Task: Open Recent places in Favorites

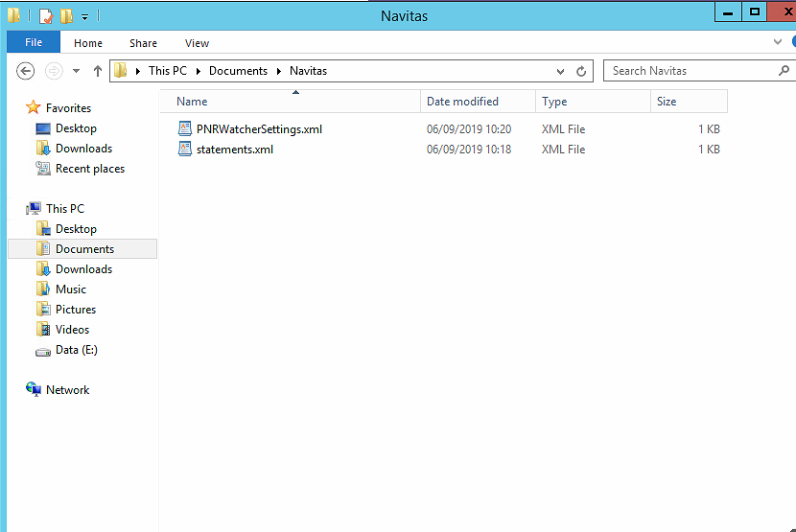Action: pos(90,169)
